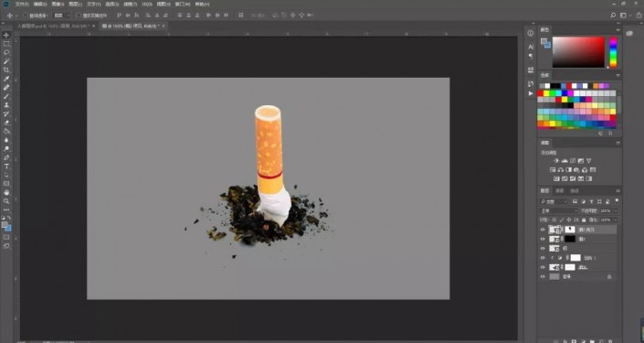Image resolution: width=644 pixels, height=343 pixels.
Task: Hide the fifth layer via its eye icon
Action: [543, 267]
